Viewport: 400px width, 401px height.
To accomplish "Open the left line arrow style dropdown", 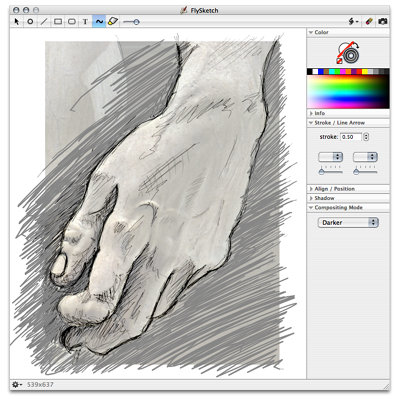I will 331,157.
